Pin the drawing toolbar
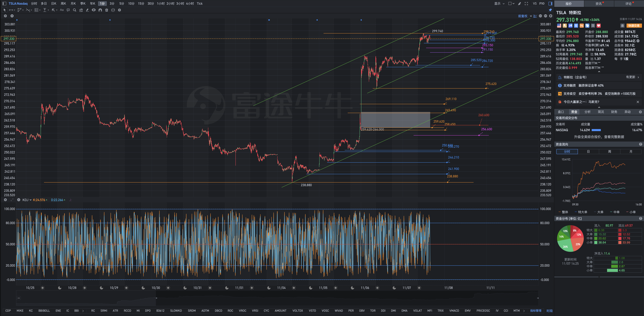644x316 pixels. 550,10
